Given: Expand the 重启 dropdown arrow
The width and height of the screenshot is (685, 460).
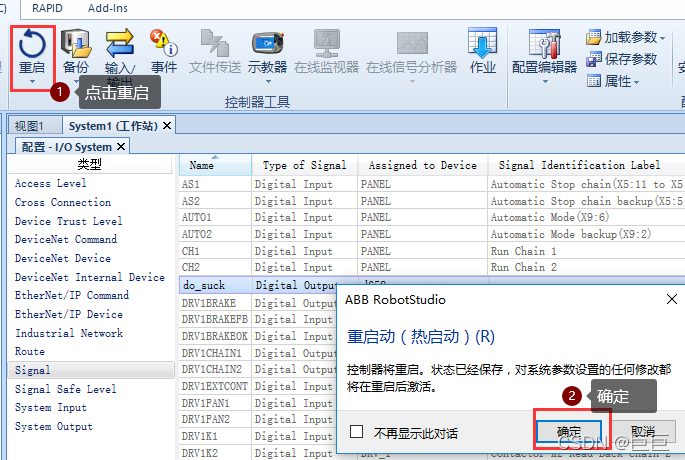Looking at the screenshot, I should click(32, 82).
